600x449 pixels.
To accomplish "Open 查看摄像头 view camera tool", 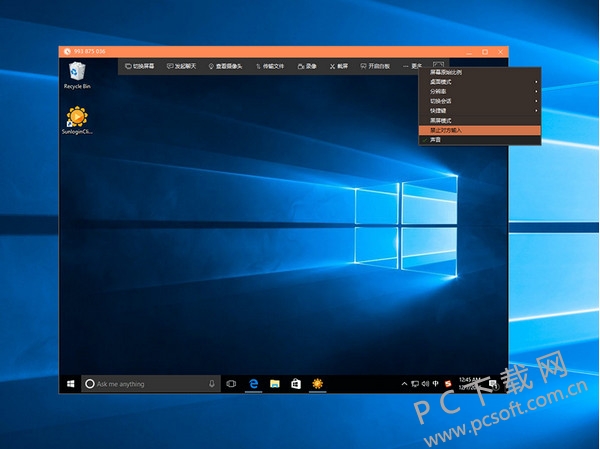I will [x=225, y=66].
